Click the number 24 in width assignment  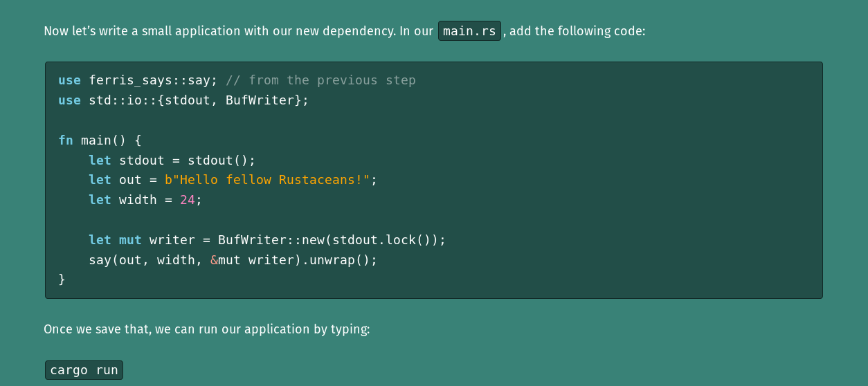[188, 200]
